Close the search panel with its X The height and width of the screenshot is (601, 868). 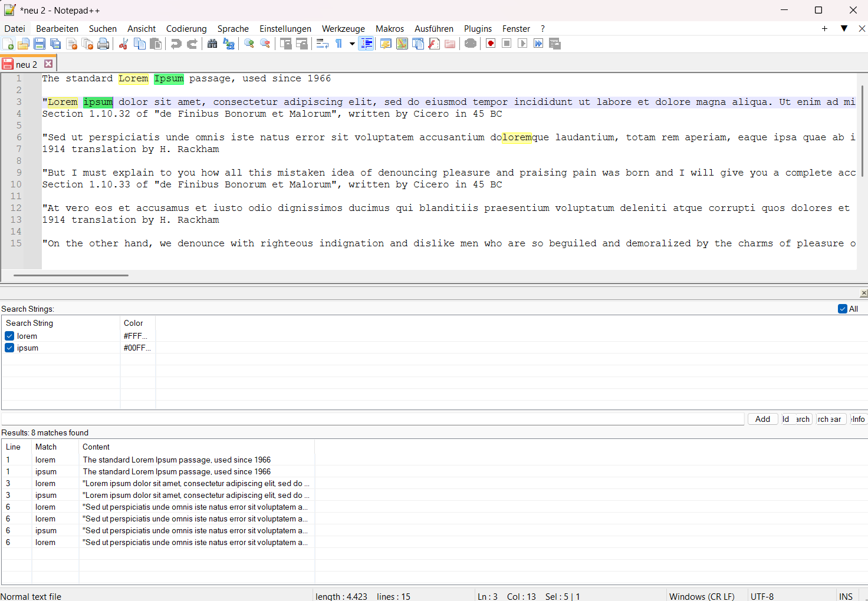coord(864,293)
